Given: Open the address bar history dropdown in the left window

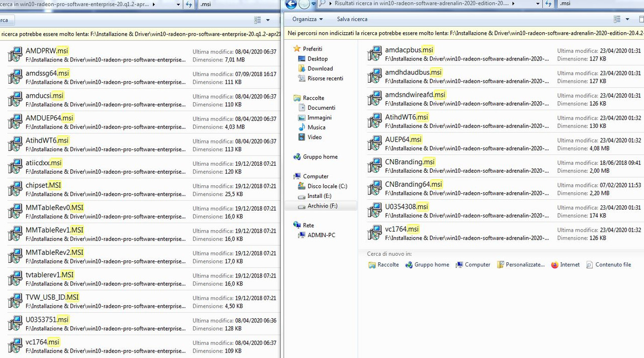Looking at the screenshot, I should pos(179,4).
